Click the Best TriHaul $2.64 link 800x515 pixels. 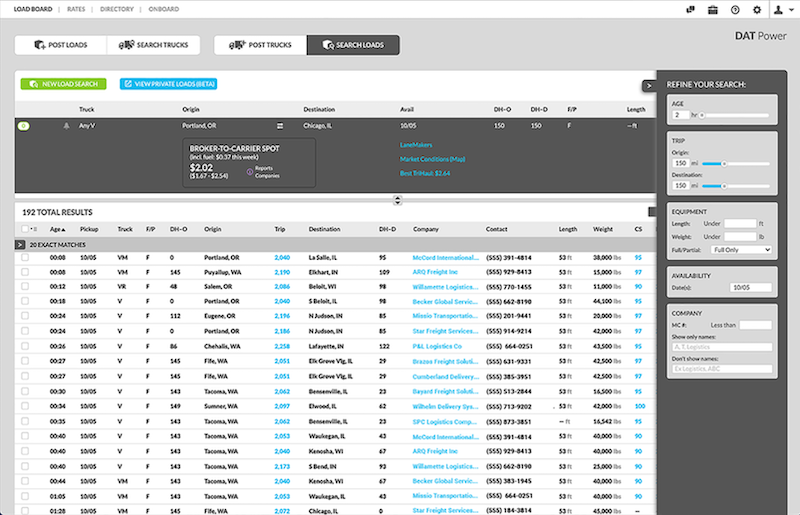point(424,174)
